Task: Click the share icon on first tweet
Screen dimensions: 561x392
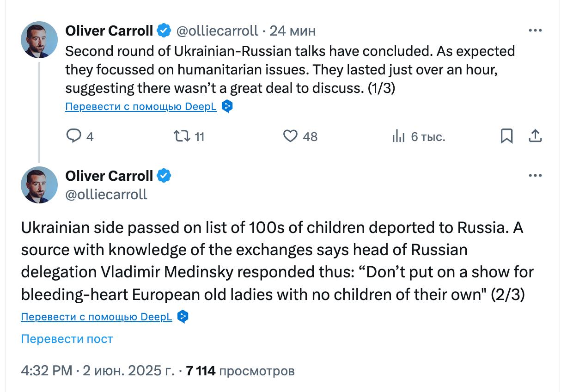Action: pos(535,136)
